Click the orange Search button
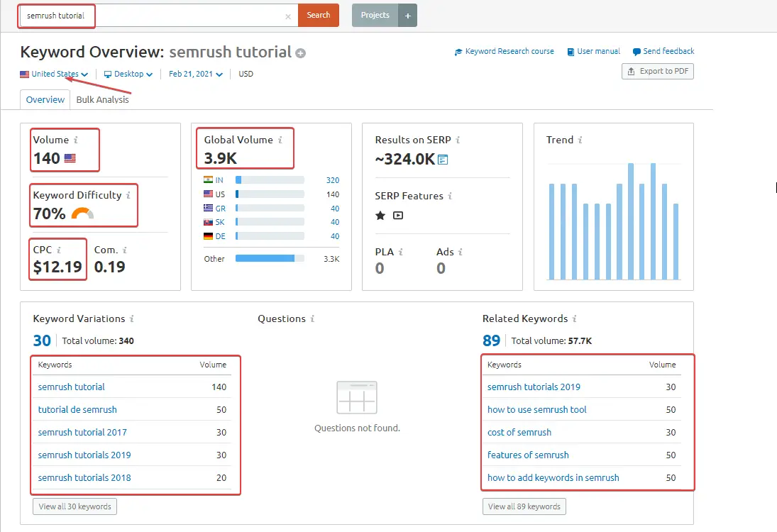 (x=318, y=16)
